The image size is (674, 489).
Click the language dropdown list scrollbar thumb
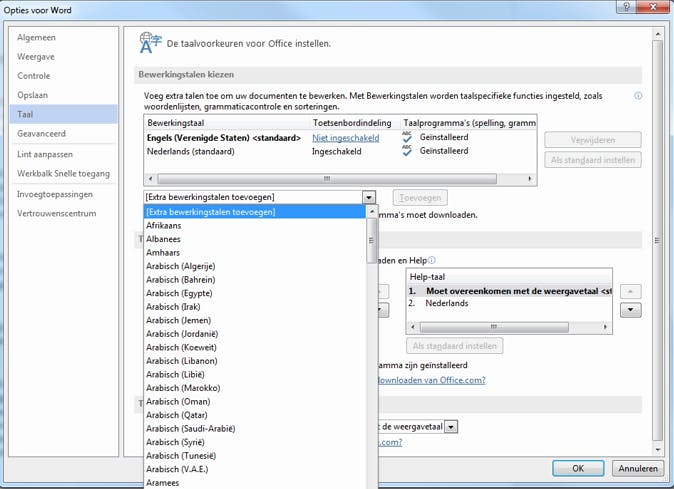371,241
